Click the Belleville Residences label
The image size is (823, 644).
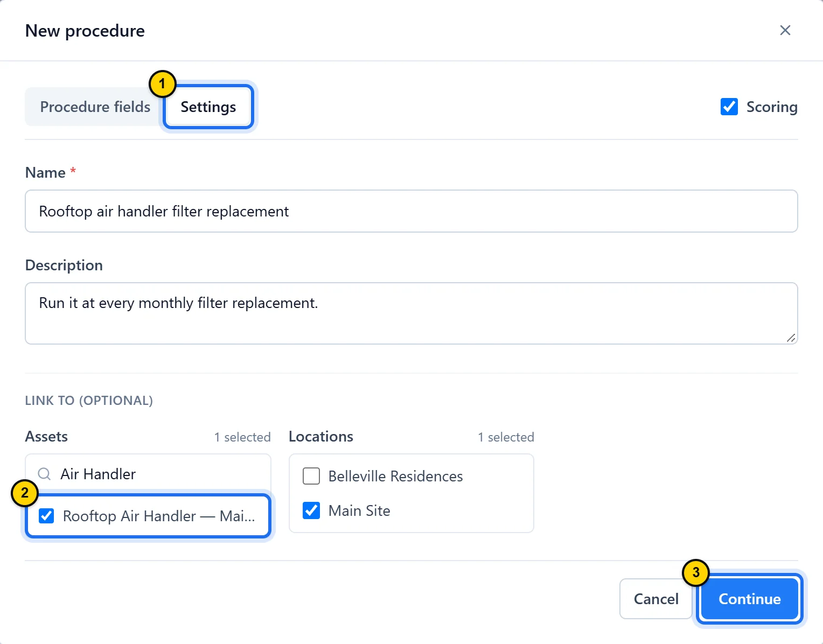[396, 476]
